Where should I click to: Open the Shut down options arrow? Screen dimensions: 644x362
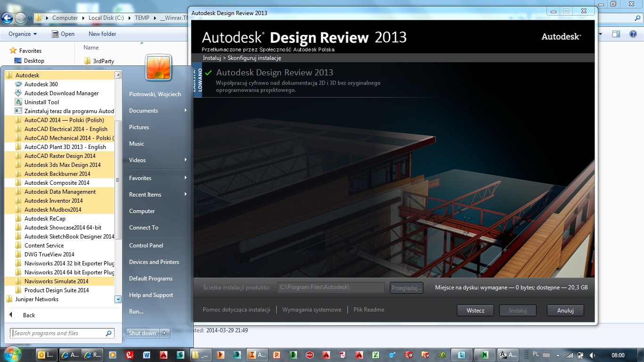coord(165,333)
